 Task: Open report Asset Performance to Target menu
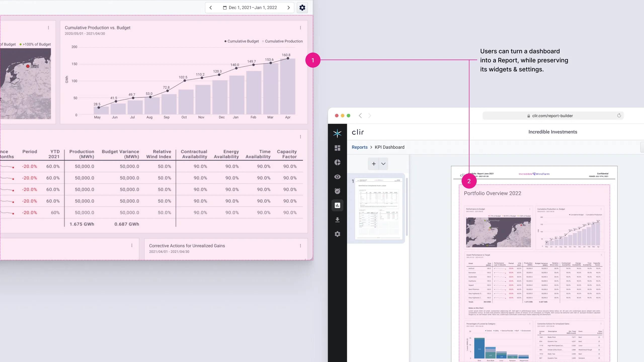(x=601, y=255)
